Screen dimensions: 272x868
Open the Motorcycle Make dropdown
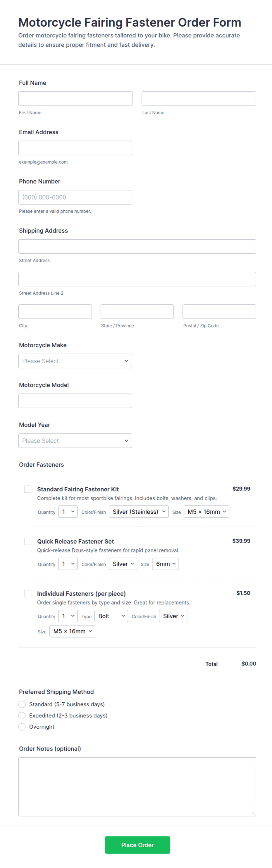coord(75,361)
